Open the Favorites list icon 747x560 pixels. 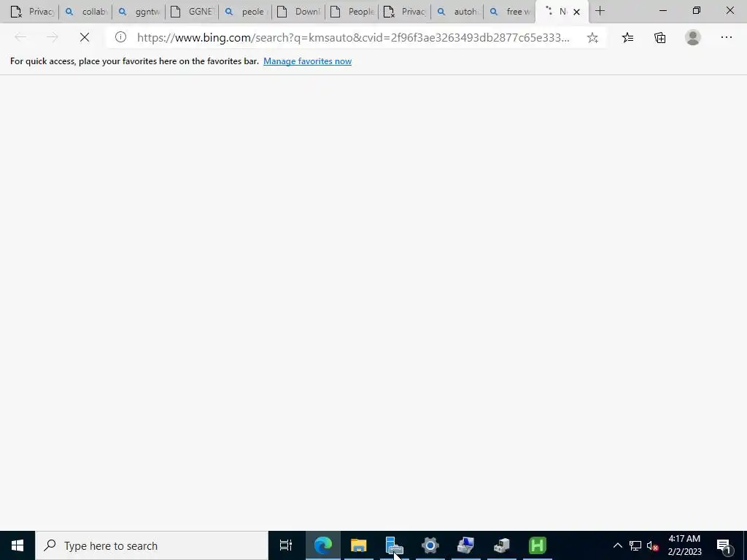(x=628, y=38)
